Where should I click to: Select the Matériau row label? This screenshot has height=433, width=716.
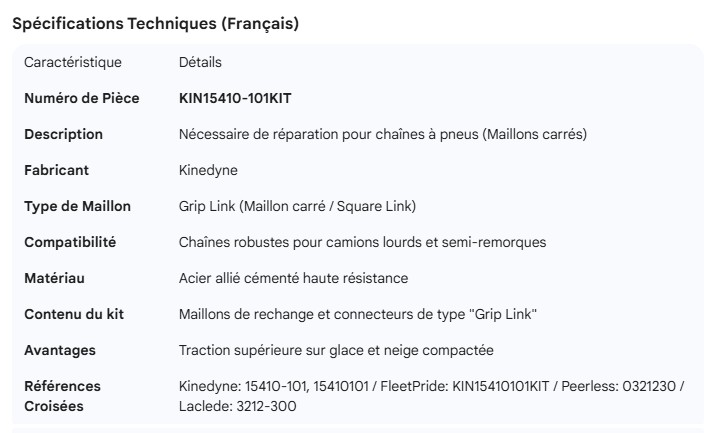point(55,278)
